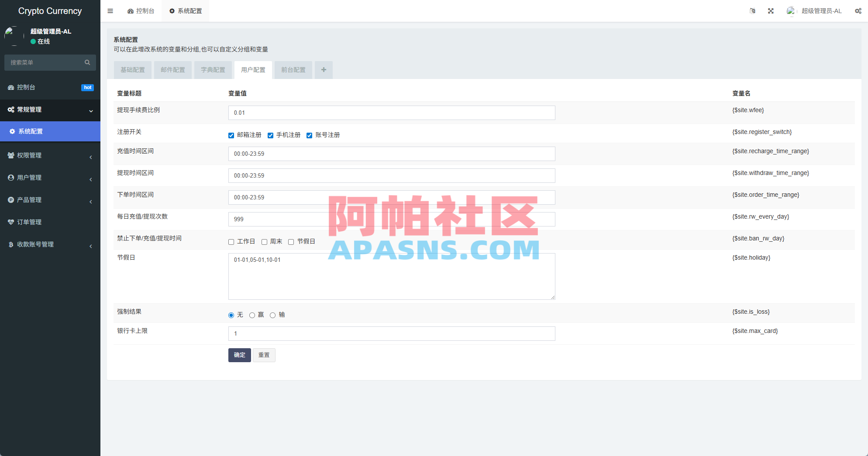Click the 产品管理 icon in sidebar
The height and width of the screenshot is (456, 868).
pos(11,200)
